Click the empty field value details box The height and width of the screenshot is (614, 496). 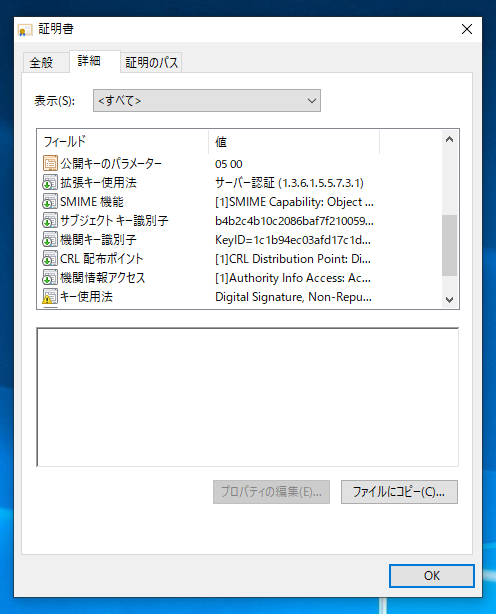248,397
